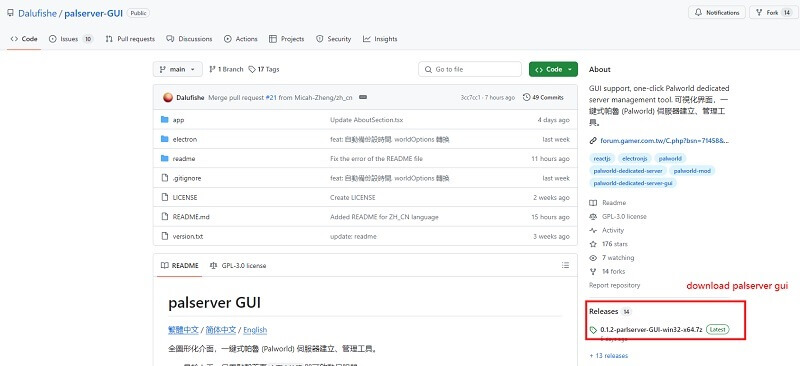View the 176 stars link
Image resolution: width=800 pixels, height=366 pixels.
609,244
